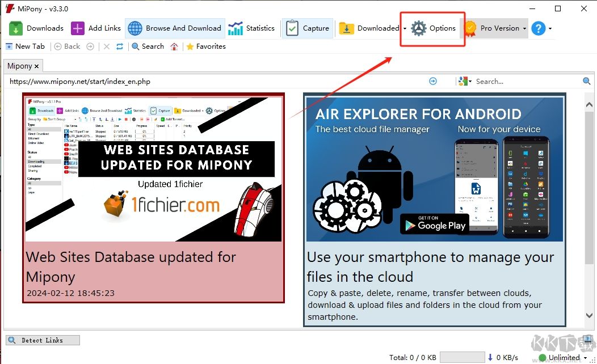Click the download speed arrow icon
597x364 pixels.
click(490, 357)
